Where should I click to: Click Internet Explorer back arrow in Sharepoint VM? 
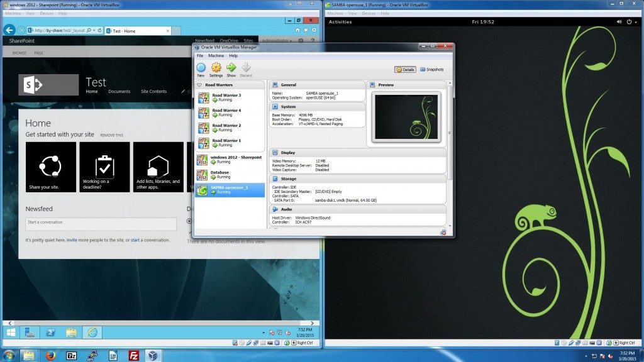pos(9,30)
